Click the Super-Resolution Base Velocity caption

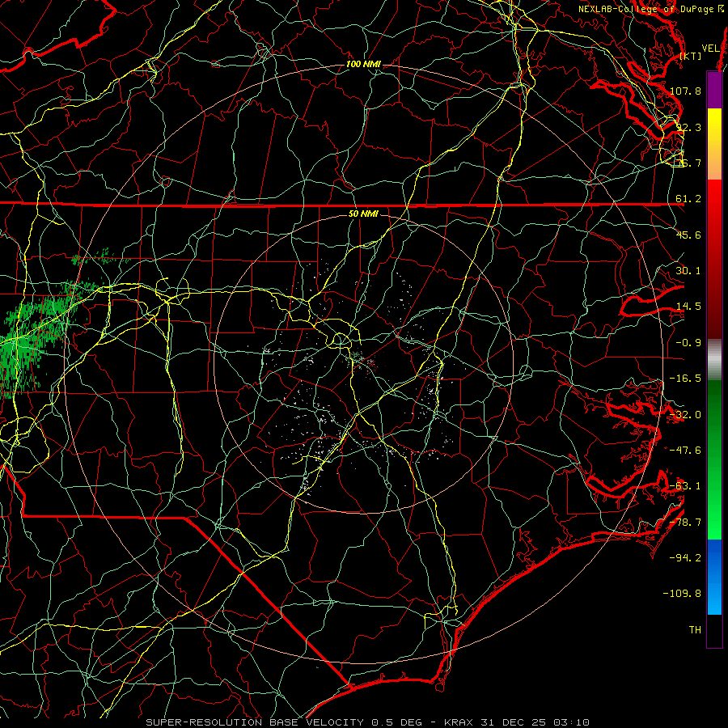coord(368,722)
